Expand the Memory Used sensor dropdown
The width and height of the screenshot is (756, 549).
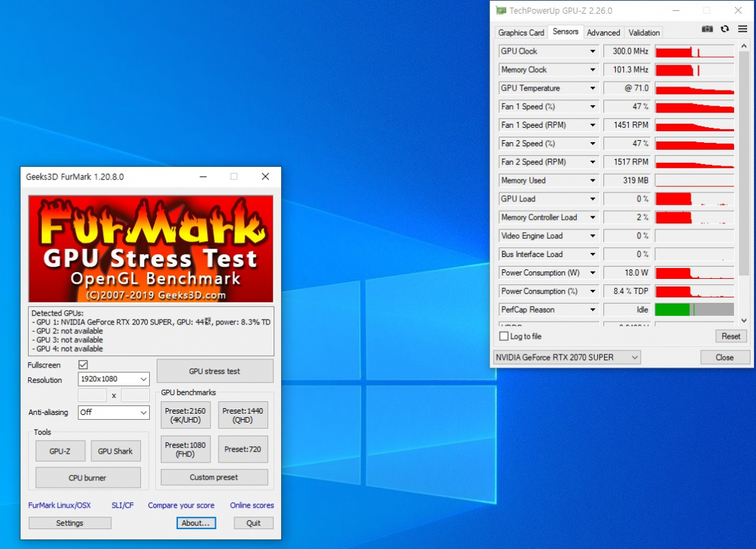(592, 181)
